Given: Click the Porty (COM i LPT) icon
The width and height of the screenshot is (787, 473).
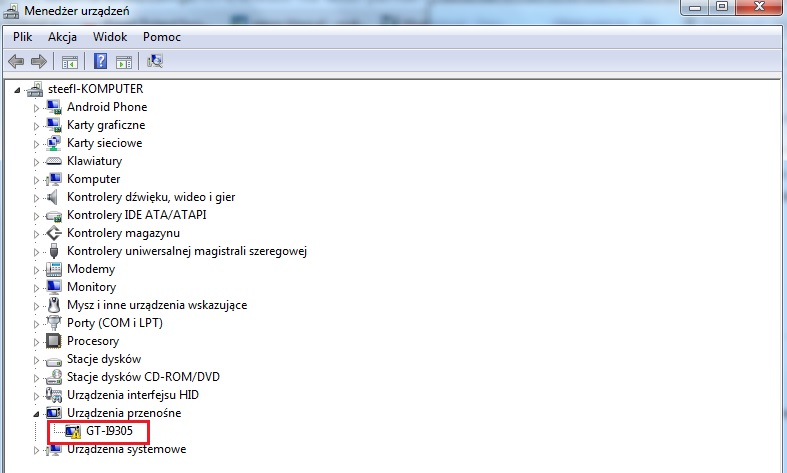Looking at the screenshot, I should [54, 322].
